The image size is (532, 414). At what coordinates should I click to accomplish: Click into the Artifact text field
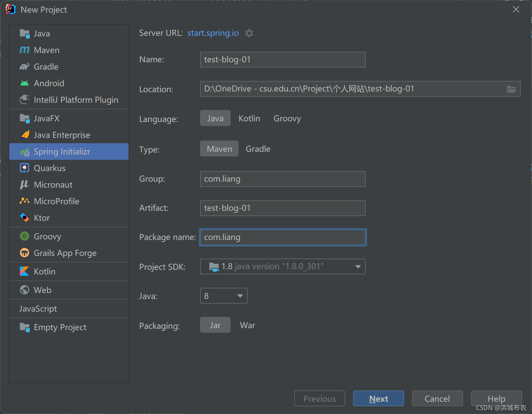[x=283, y=208]
